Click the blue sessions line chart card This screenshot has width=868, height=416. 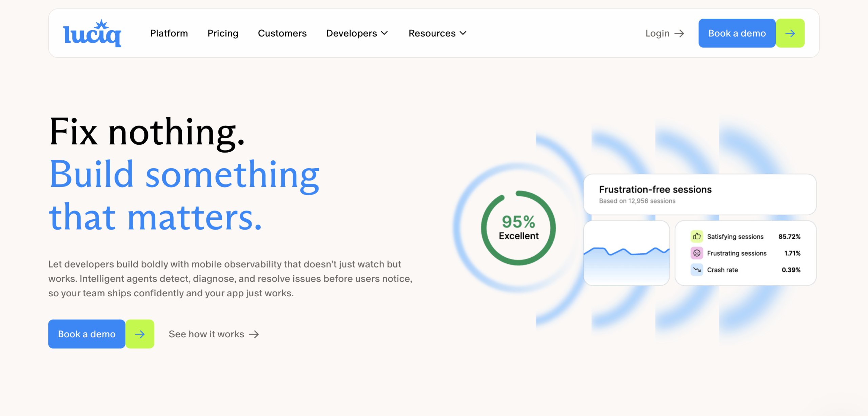[x=626, y=254]
